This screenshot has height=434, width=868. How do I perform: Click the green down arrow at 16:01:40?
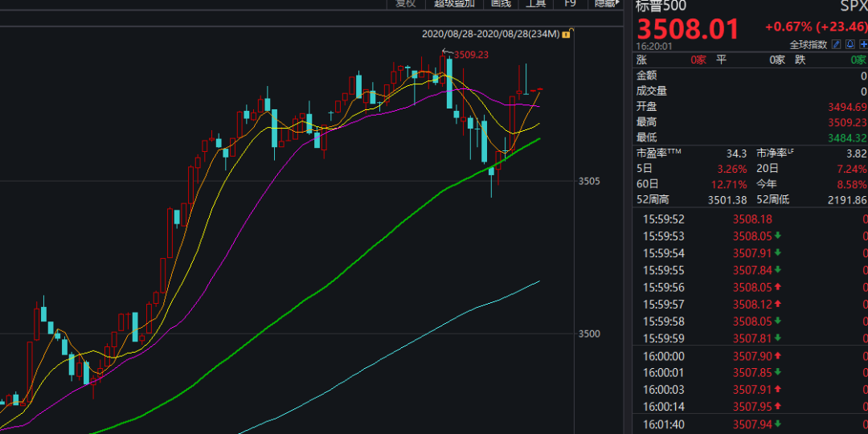[778, 424]
